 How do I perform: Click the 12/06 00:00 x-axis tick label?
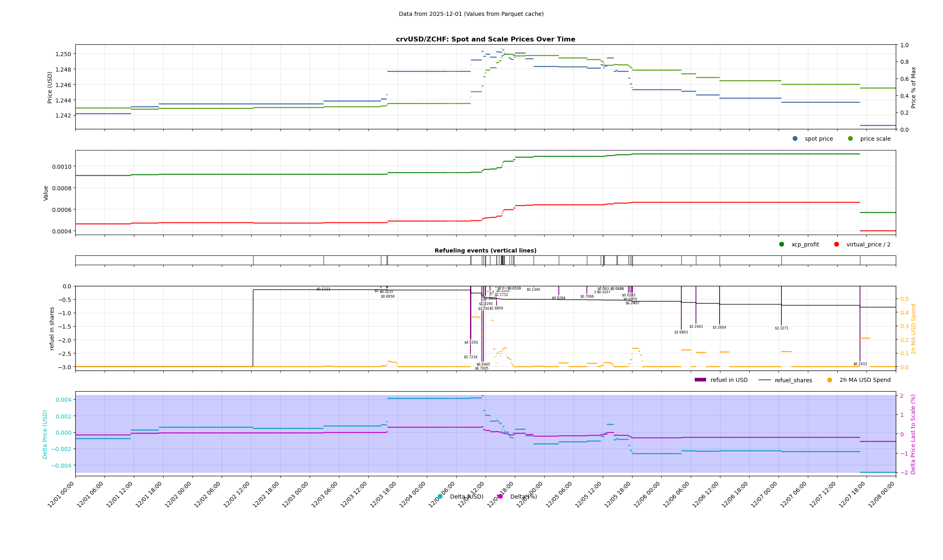648,495
